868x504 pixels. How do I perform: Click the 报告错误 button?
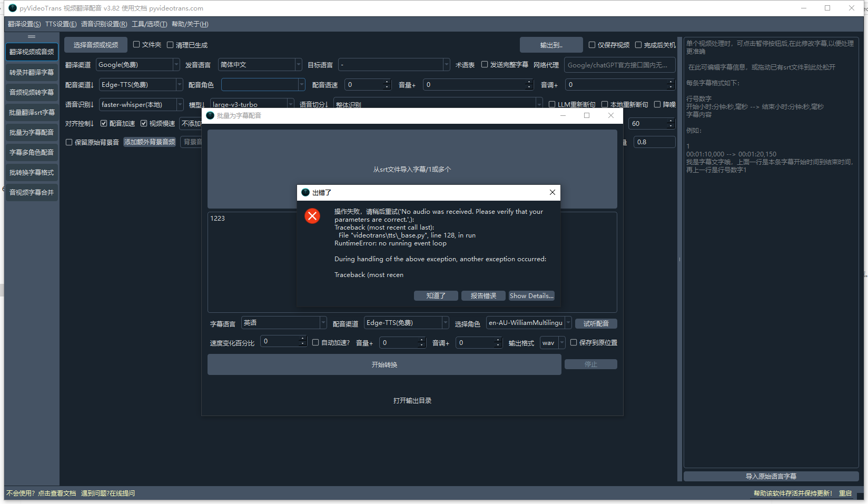tap(483, 295)
